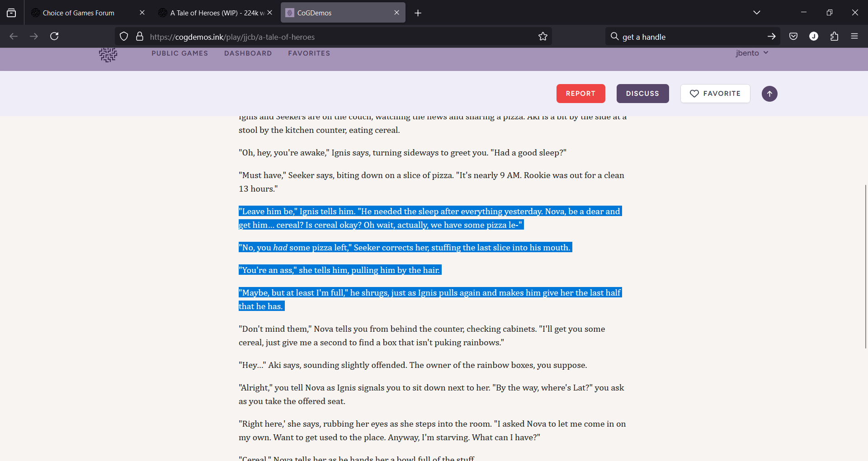Click the FAVORITE heart button
Screen dimensions: 868x461
click(x=715, y=94)
